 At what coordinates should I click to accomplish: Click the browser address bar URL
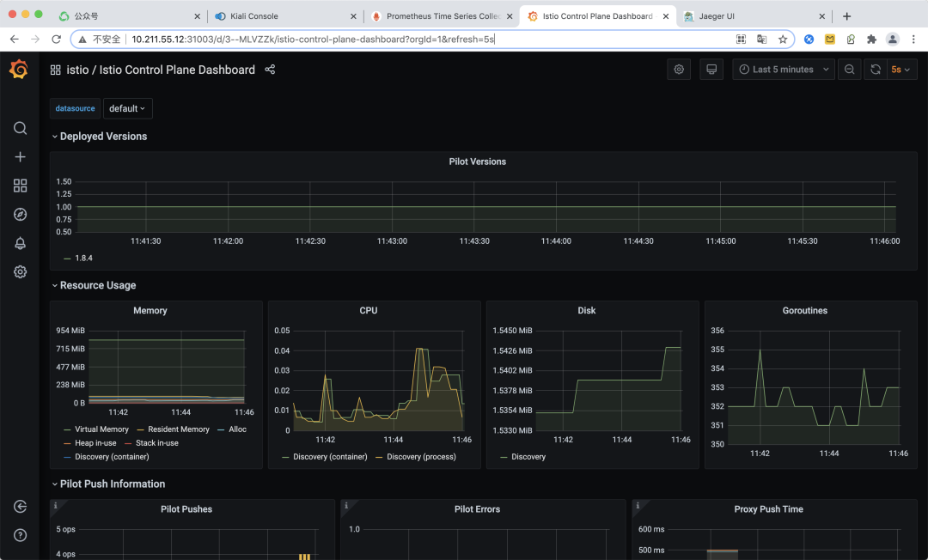click(x=313, y=39)
